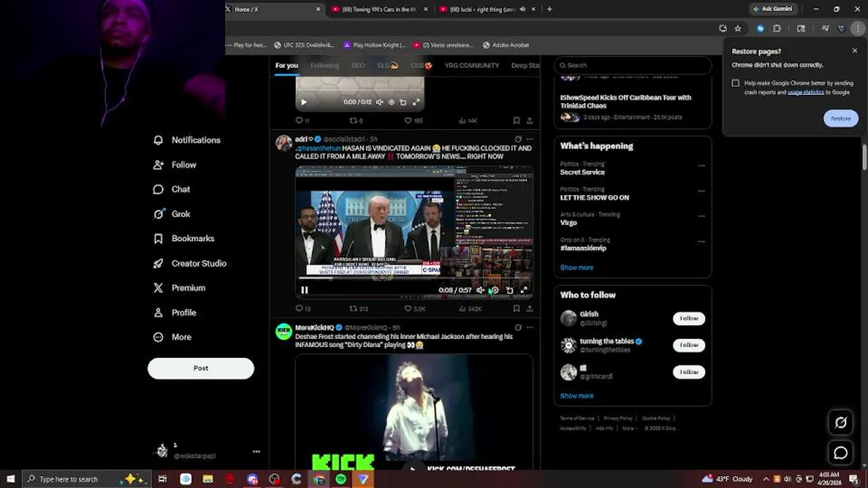Viewport: 868px width, 488px height.
Task: Switch to the YRG COMMUNITY tab
Action: point(471,66)
